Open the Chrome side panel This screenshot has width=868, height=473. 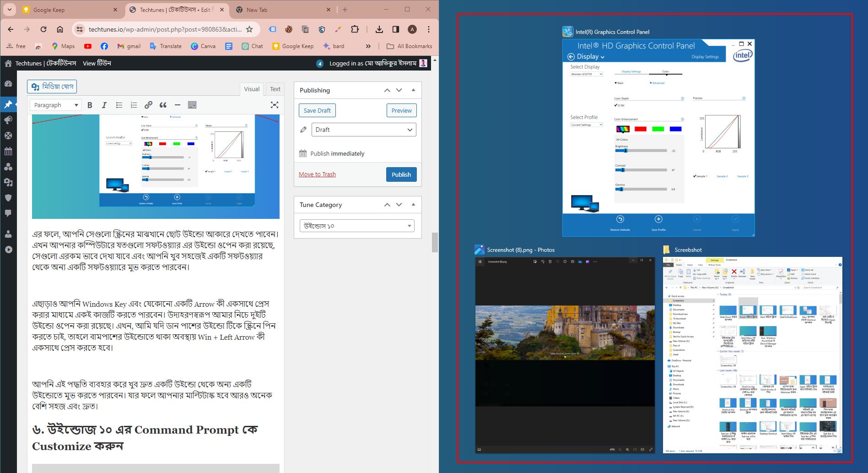396,29
